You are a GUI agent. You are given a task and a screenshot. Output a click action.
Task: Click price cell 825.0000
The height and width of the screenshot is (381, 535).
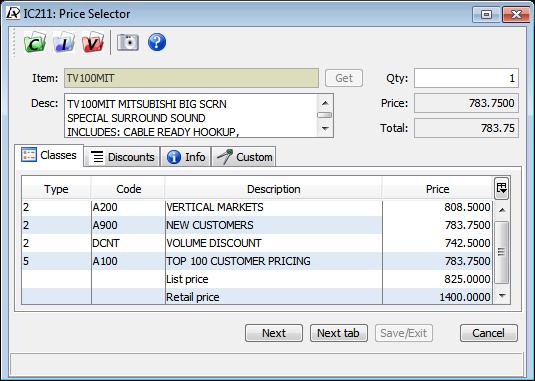[x=437, y=279]
